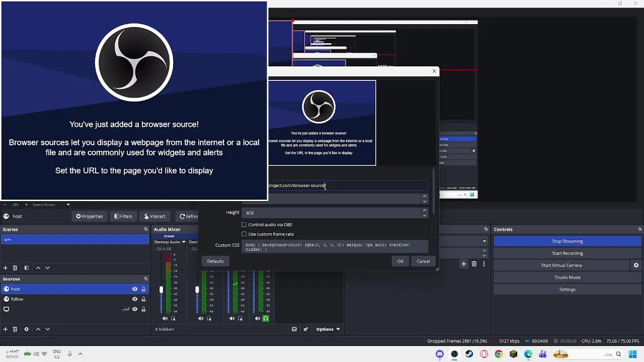Move the scene up with Scenes up arrow
The height and width of the screenshot is (362, 644).
(x=38, y=268)
